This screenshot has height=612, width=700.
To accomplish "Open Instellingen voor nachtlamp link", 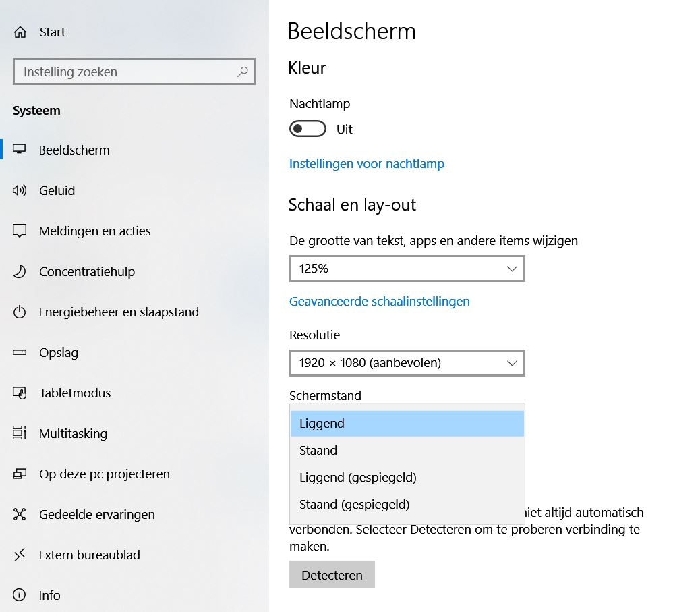I will 366,164.
